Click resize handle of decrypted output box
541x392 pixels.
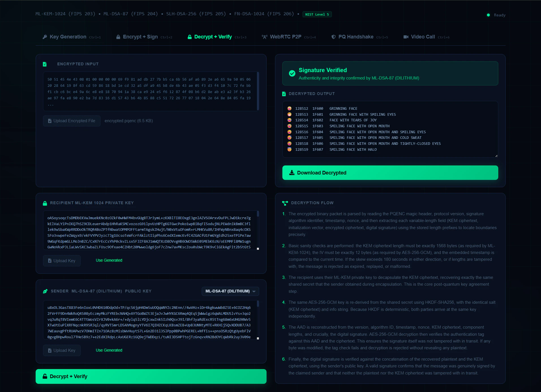point(496,156)
